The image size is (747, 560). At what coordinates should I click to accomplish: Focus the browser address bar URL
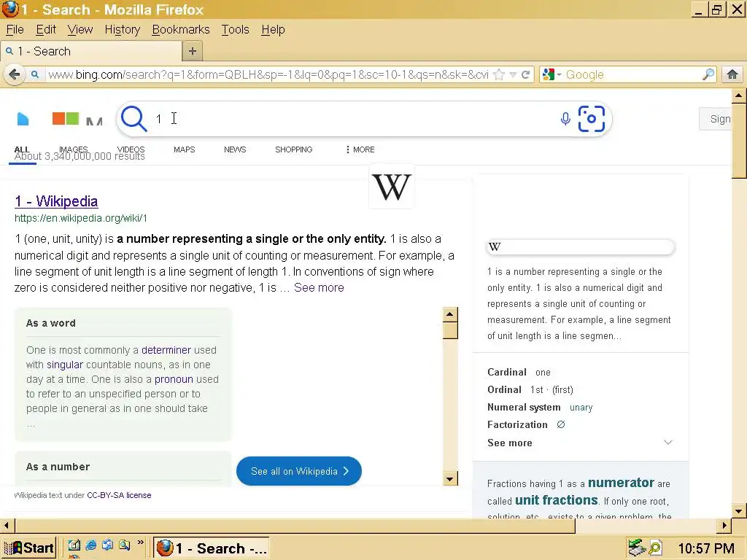tap(268, 75)
